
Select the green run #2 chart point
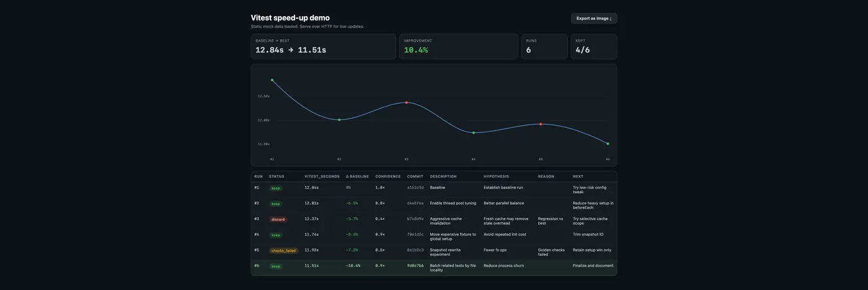(x=339, y=120)
